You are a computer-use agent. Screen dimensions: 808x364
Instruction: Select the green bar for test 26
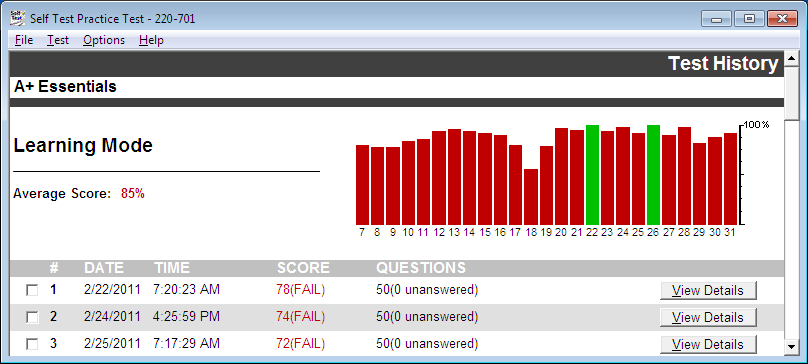(x=653, y=175)
